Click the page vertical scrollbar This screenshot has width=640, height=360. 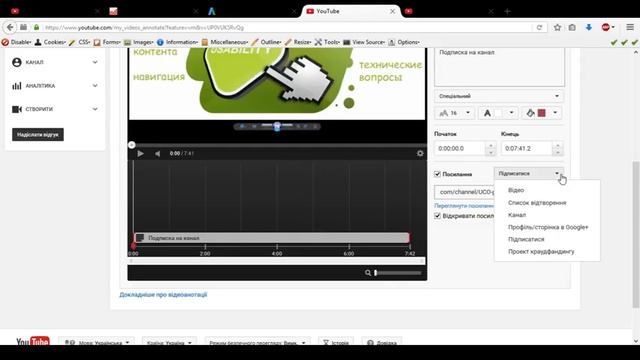click(636, 234)
